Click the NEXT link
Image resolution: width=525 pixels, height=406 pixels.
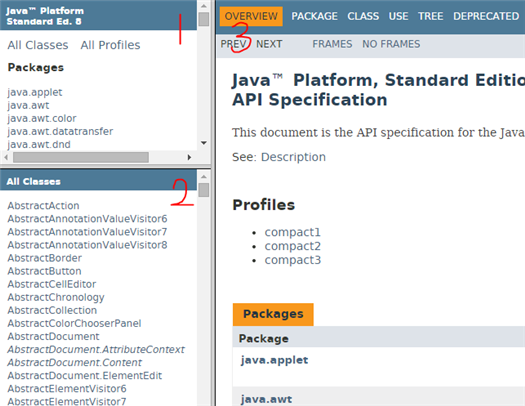[x=269, y=44]
